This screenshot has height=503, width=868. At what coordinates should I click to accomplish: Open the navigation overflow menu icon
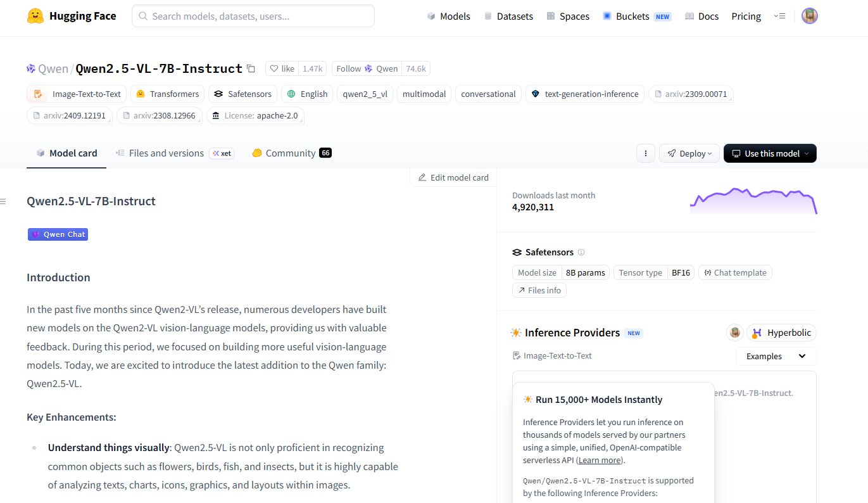[779, 16]
